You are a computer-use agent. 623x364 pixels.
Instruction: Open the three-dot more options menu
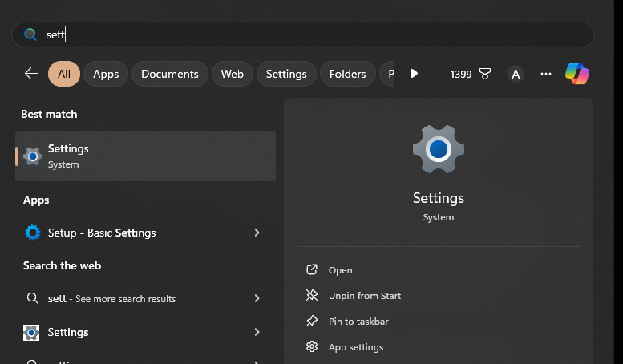tap(545, 74)
